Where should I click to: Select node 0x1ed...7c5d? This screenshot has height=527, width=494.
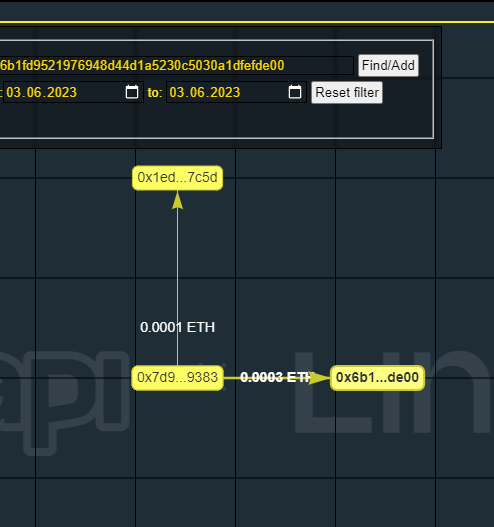(177, 178)
